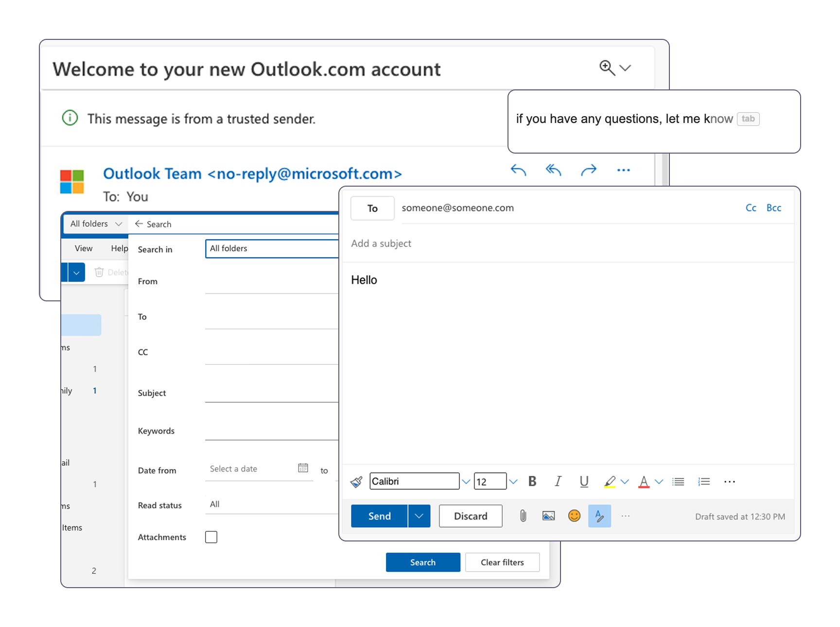Click the trusted sender info icon

coord(70,118)
